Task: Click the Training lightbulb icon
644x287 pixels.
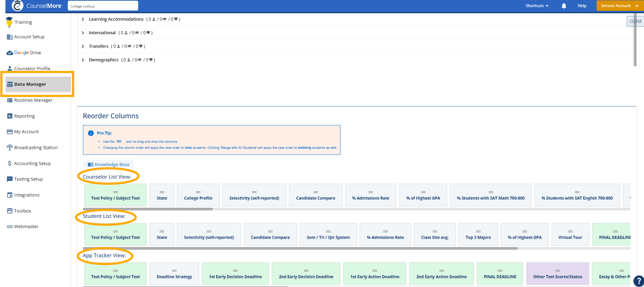Action: (x=9, y=22)
